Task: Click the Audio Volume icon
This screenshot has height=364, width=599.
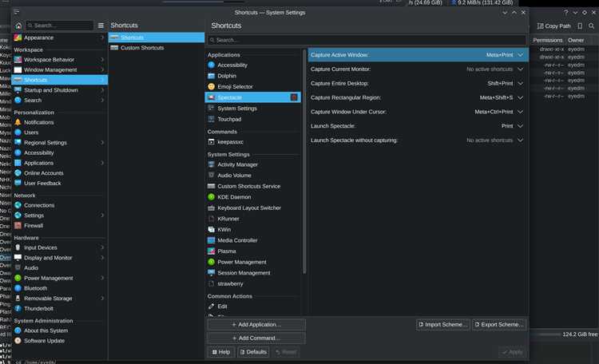Action: (212, 176)
